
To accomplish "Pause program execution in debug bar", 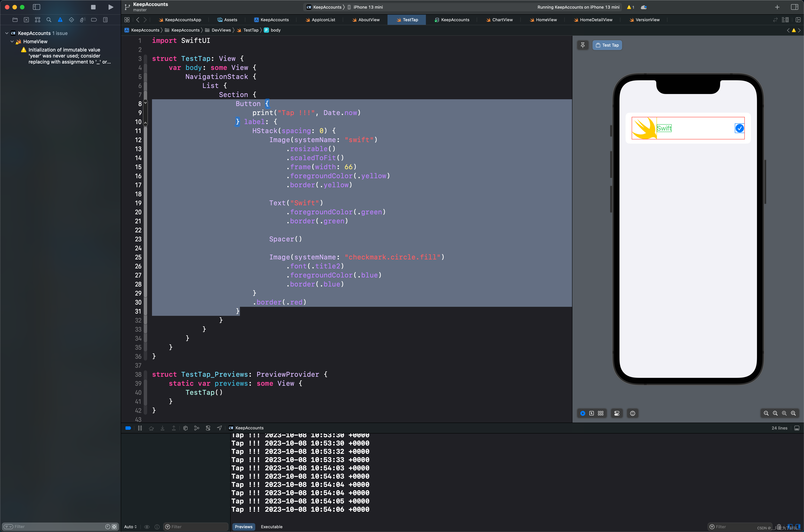I will coord(140,428).
